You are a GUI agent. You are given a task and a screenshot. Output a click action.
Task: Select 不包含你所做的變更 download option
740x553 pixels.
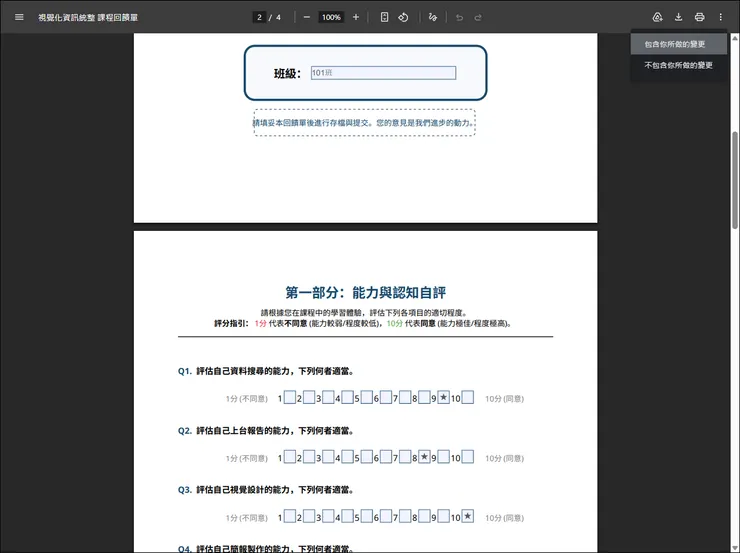click(x=679, y=65)
